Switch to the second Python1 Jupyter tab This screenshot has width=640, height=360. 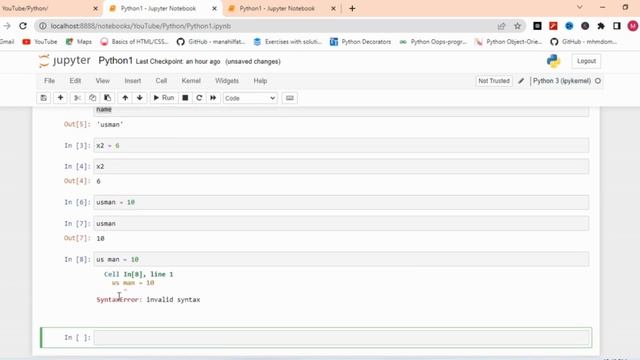pyautogui.click(x=277, y=8)
